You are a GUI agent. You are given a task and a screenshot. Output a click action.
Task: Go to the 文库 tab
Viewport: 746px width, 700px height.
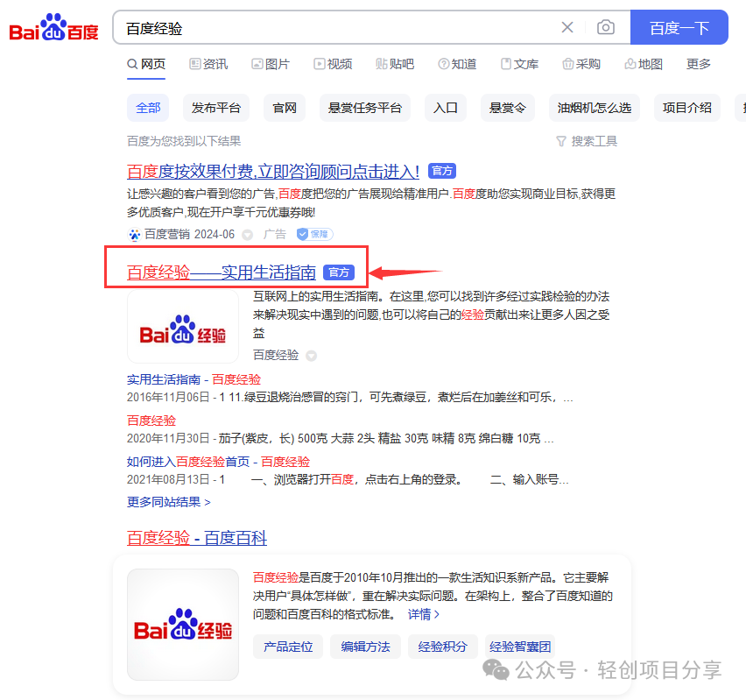point(519,64)
